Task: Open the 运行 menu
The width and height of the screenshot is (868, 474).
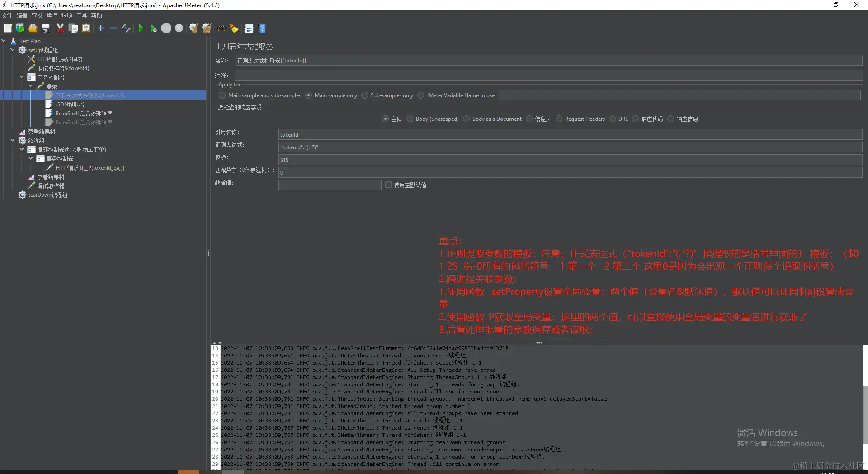Action: [52, 15]
